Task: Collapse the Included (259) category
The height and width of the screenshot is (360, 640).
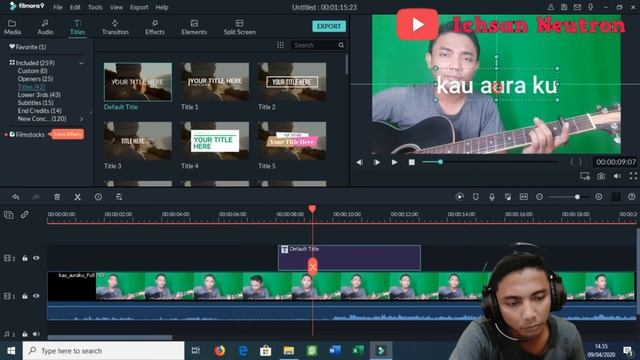Action: [x=81, y=63]
